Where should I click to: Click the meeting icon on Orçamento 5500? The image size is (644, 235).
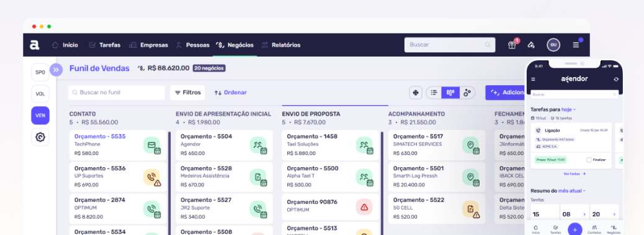point(364,177)
